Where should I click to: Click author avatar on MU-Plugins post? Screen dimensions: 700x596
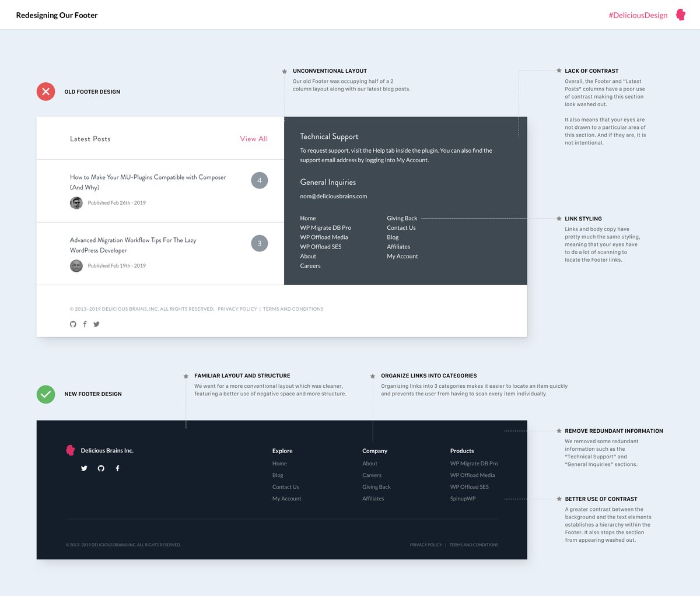pyautogui.click(x=76, y=203)
